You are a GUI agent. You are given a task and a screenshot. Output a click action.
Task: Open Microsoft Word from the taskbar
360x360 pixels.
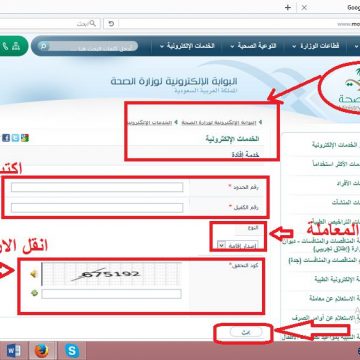point(13,351)
